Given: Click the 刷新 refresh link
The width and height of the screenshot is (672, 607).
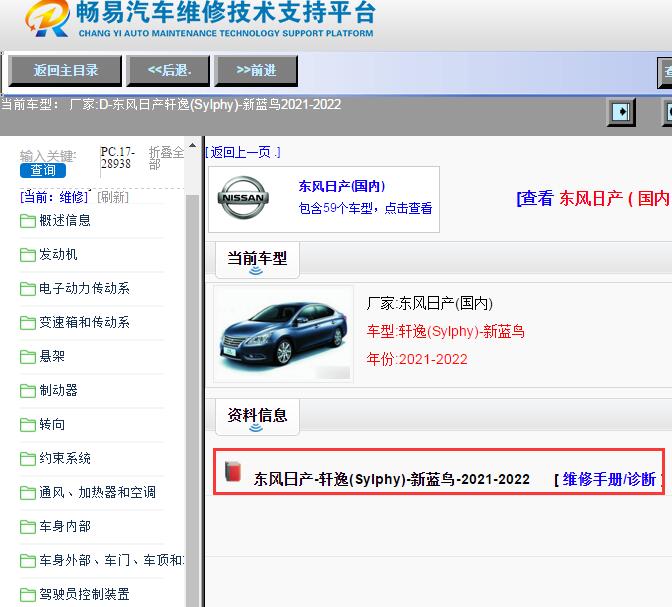Looking at the screenshot, I should point(113,197).
